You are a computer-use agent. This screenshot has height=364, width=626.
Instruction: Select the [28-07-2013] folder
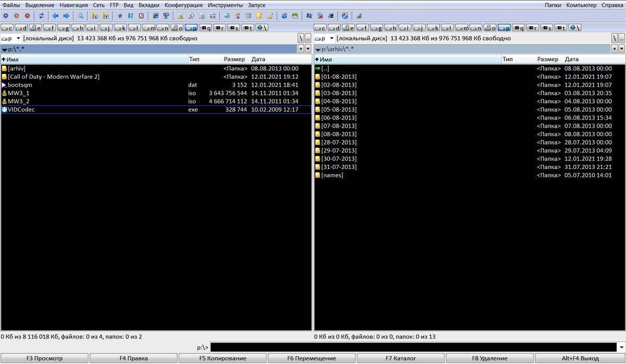469,142
